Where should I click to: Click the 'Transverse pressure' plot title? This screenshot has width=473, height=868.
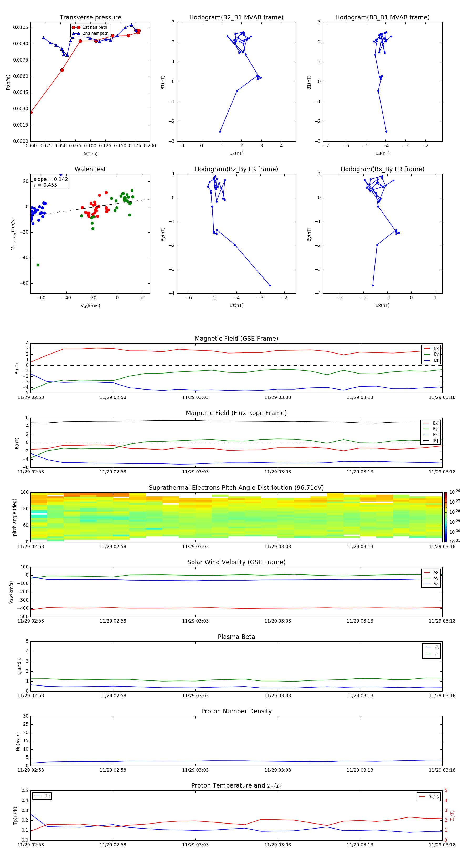click(x=90, y=17)
